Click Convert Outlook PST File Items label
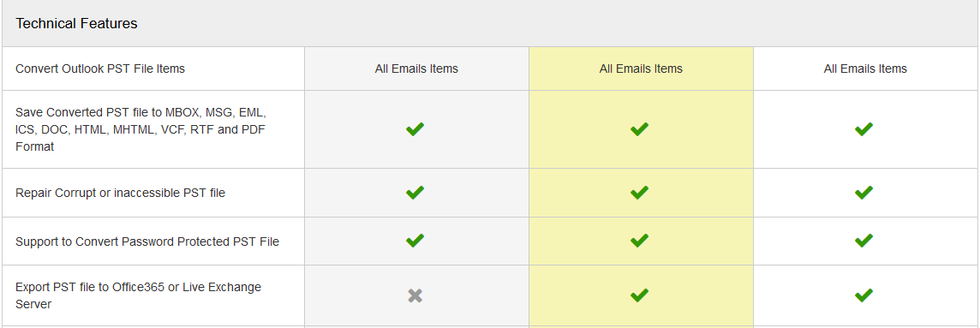The width and height of the screenshot is (980, 328). (x=100, y=69)
